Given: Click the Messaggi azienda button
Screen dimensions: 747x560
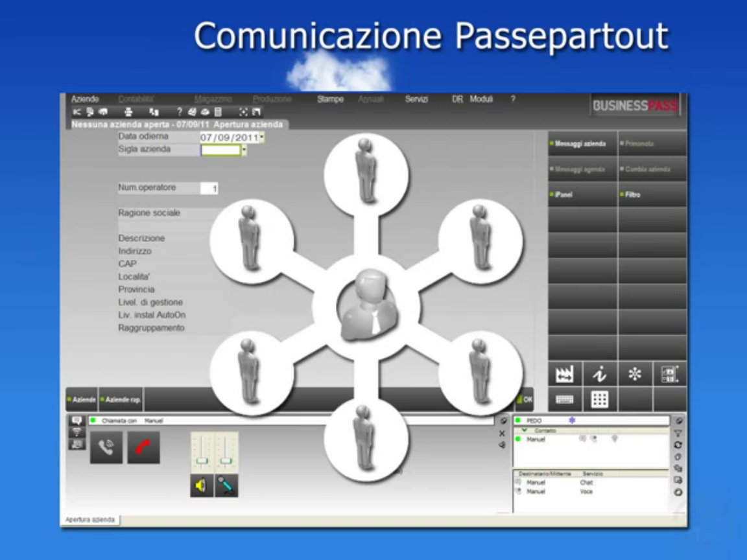Looking at the screenshot, I should tap(582, 143).
